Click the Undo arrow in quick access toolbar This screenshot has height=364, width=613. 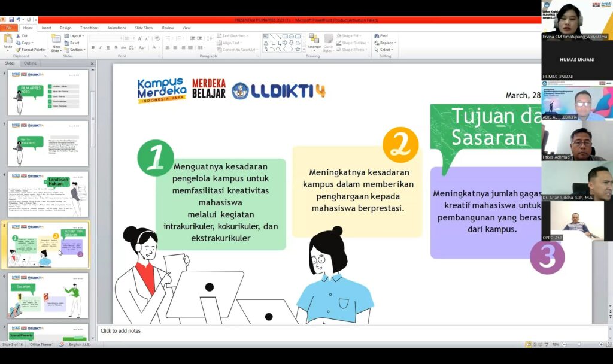(18, 20)
